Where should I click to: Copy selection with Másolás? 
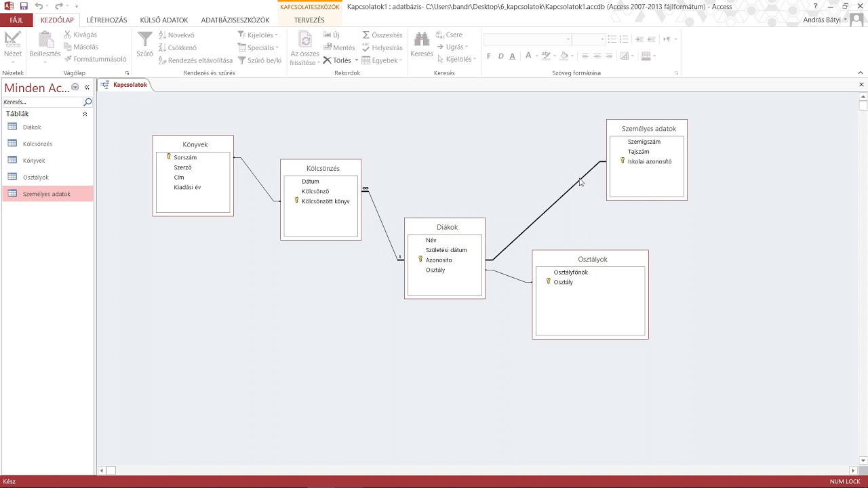click(81, 47)
